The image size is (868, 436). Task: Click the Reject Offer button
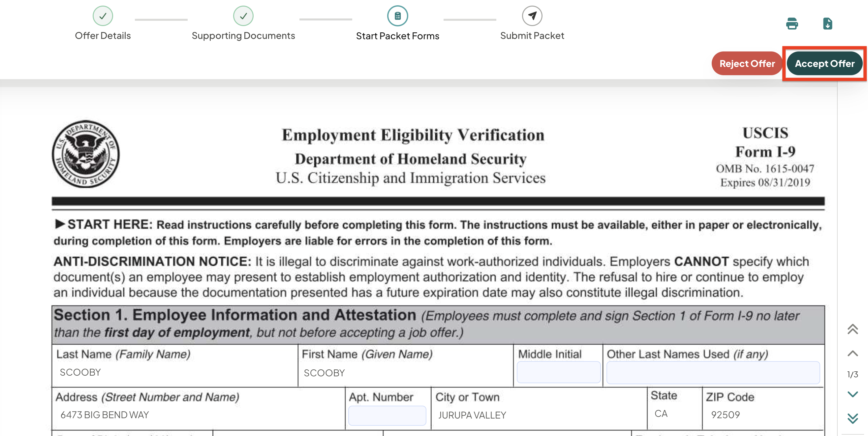coord(747,63)
